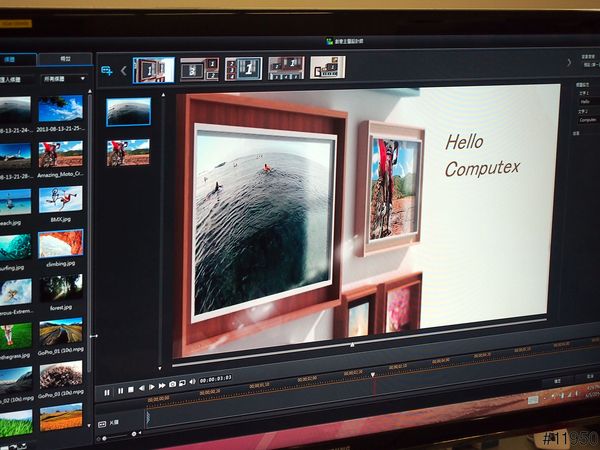Pick the forest.jpg media thumbnail
This screenshot has height=450, width=600.
pos(61,288)
